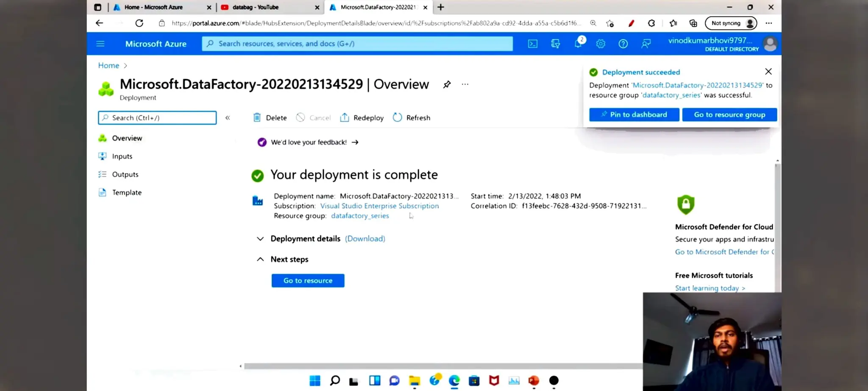The height and width of the screenshot is (391, 868).
Task: Open Microsoft Store from the taskbar
Action: [474, 381]
